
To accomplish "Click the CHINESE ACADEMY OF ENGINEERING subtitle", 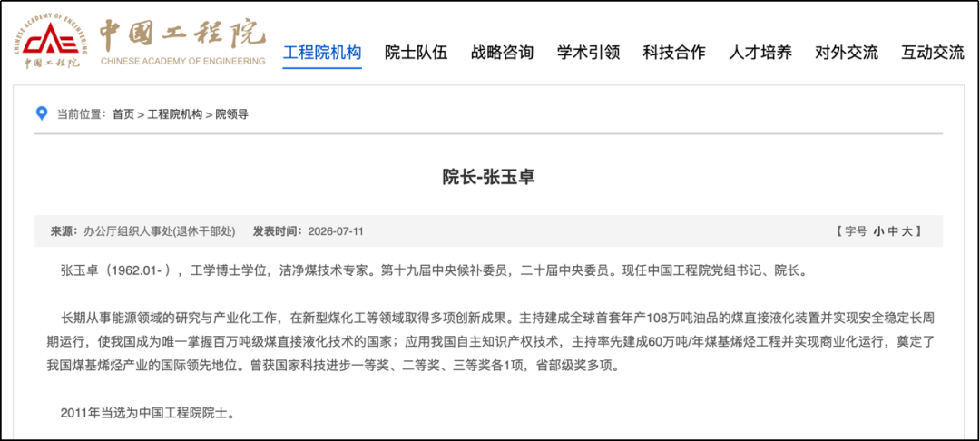I will coord(182,61).
